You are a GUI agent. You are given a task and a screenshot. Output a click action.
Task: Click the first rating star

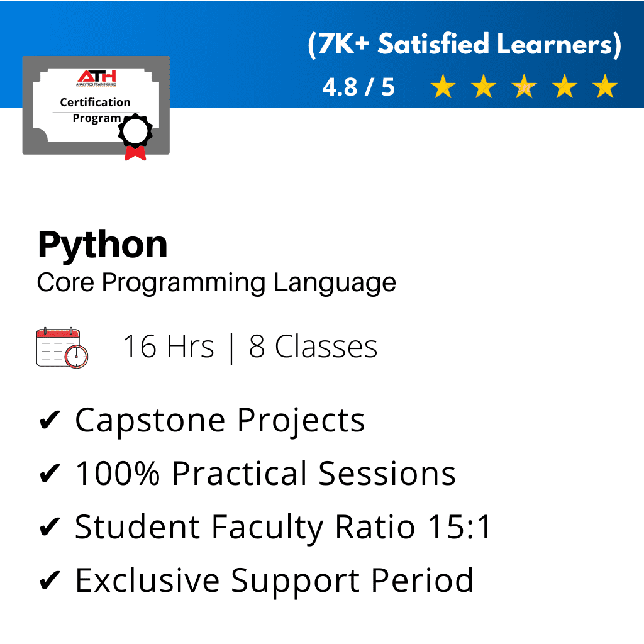click(x=443, y=87)
